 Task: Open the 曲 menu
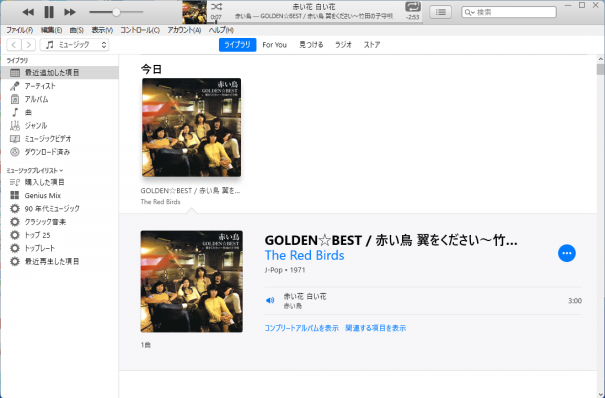click(x=76, y=30)
